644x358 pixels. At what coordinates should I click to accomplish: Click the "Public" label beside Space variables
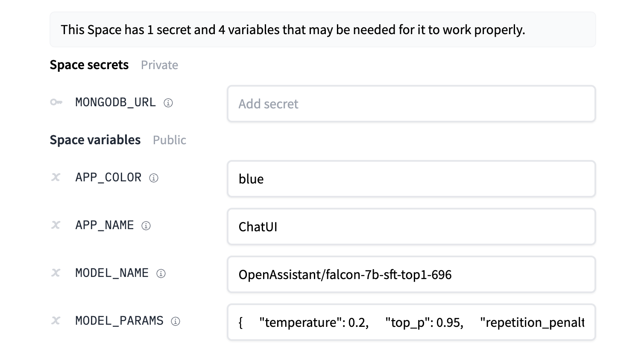pos(169,140)
